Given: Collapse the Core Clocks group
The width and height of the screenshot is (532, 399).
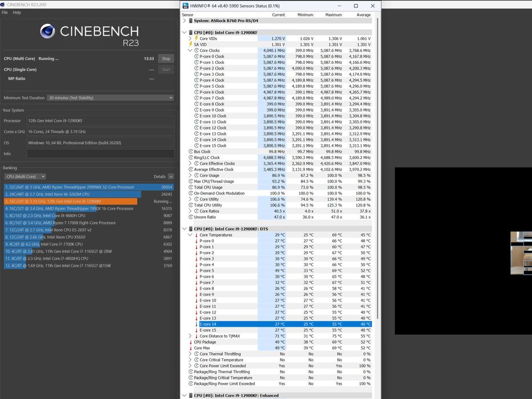Looking at the screenshot, I should tap(190, 51).
